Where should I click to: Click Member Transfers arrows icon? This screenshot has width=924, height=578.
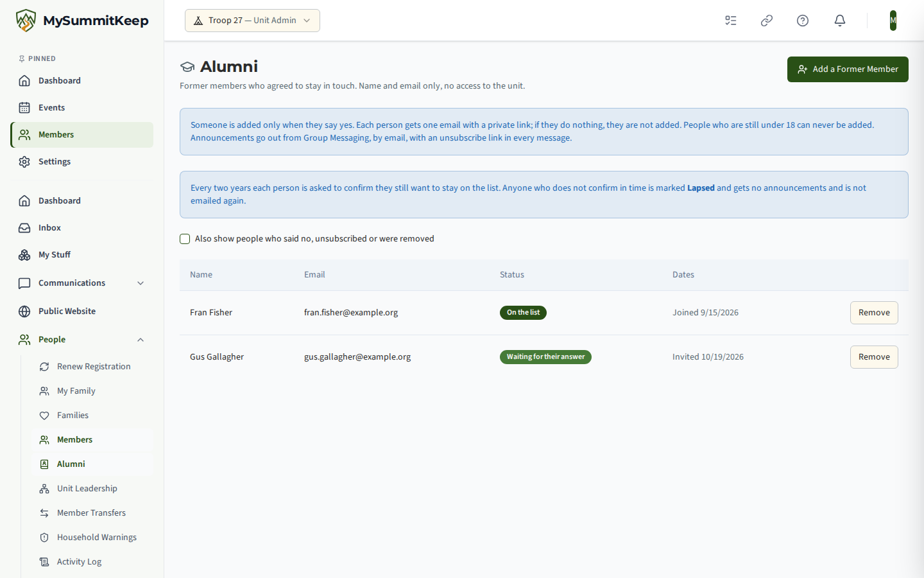click(44, 513)
